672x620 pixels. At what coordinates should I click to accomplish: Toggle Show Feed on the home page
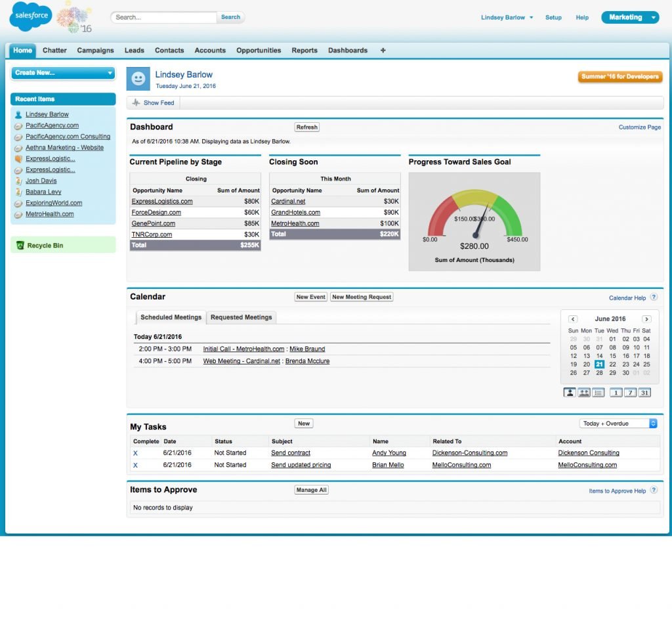coord(153,102)
